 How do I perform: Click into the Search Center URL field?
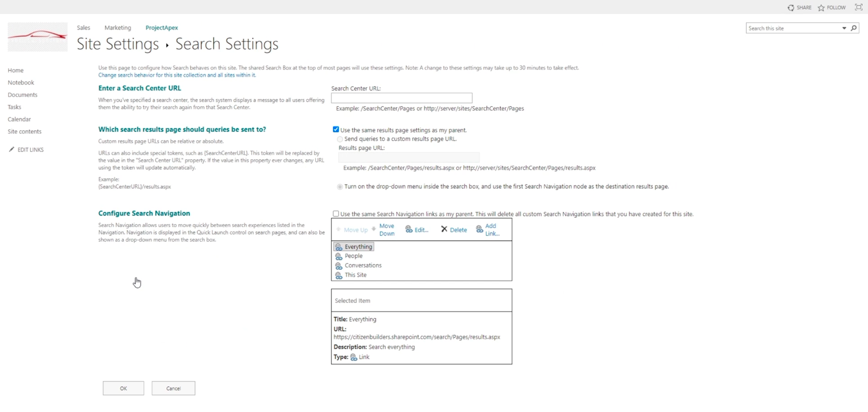pos(401,98)
